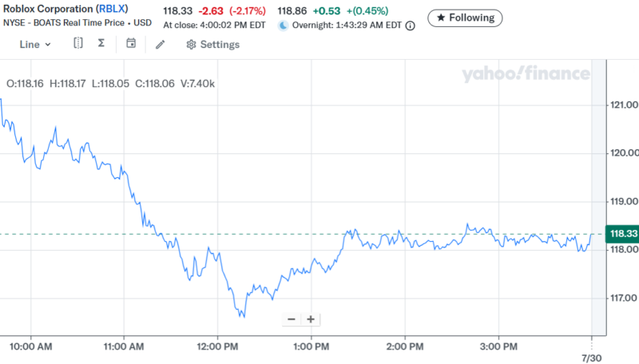
Task: Click the info icon next to Overnight
Action: click(411, 26)
